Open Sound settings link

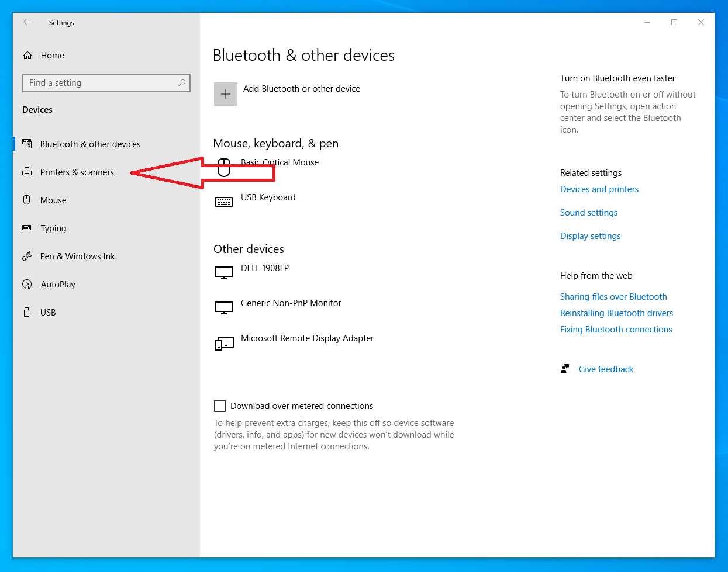tap(588, 213)
